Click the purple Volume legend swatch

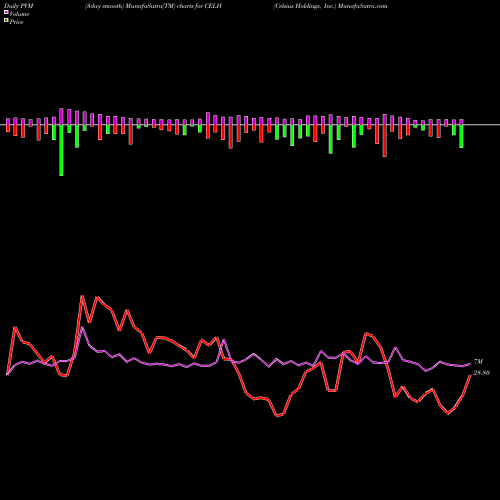pos(6,12)
